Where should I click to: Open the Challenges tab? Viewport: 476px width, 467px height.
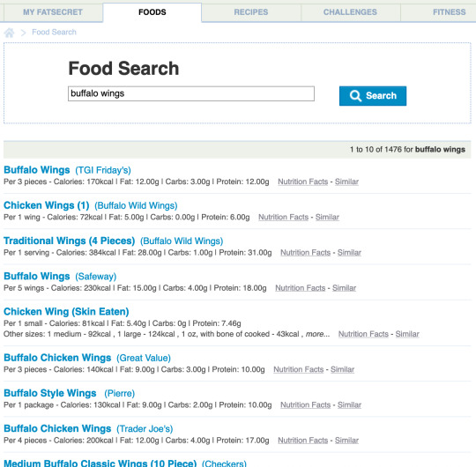point(350,12)
